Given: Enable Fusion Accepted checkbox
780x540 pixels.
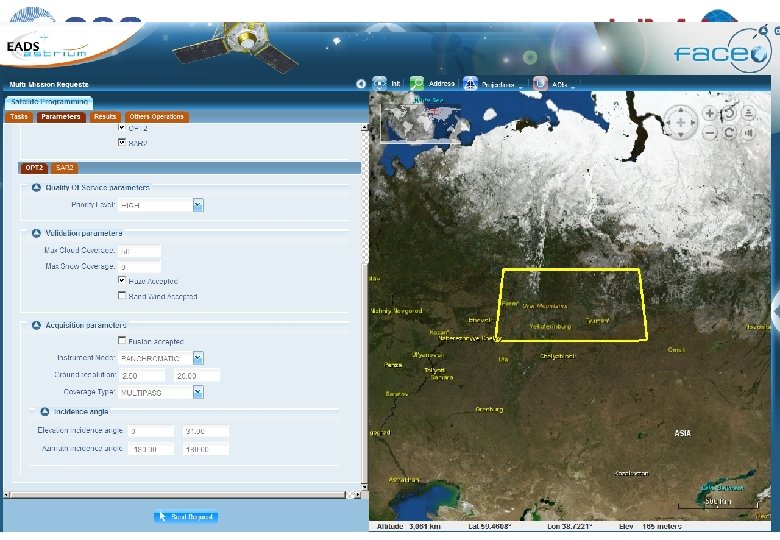Looking at the screenshot, I should point(121,341).
